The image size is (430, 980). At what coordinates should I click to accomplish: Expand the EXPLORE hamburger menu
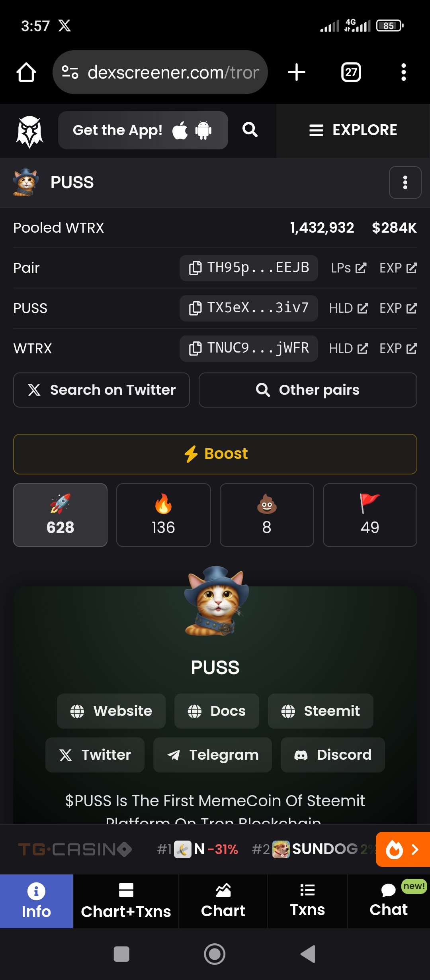(353, 130)
